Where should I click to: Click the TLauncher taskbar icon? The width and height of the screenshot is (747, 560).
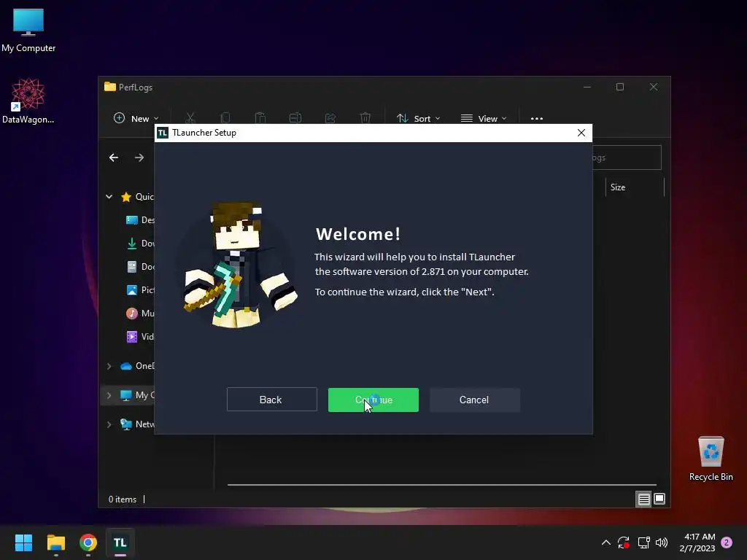[x=120, y=542]
